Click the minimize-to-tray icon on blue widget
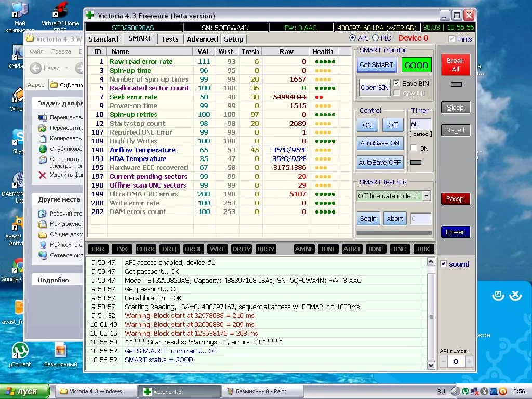 pos(498,295)
